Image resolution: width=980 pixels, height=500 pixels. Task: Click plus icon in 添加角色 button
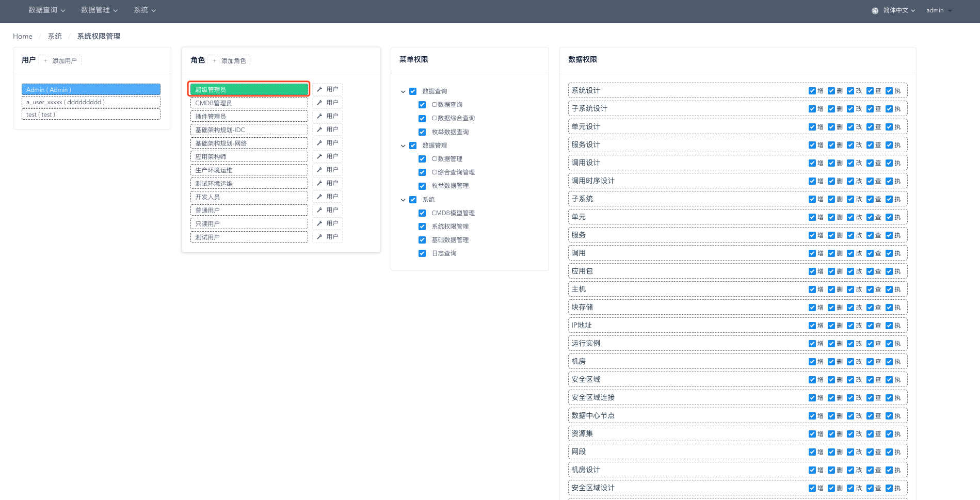[215, 61]
